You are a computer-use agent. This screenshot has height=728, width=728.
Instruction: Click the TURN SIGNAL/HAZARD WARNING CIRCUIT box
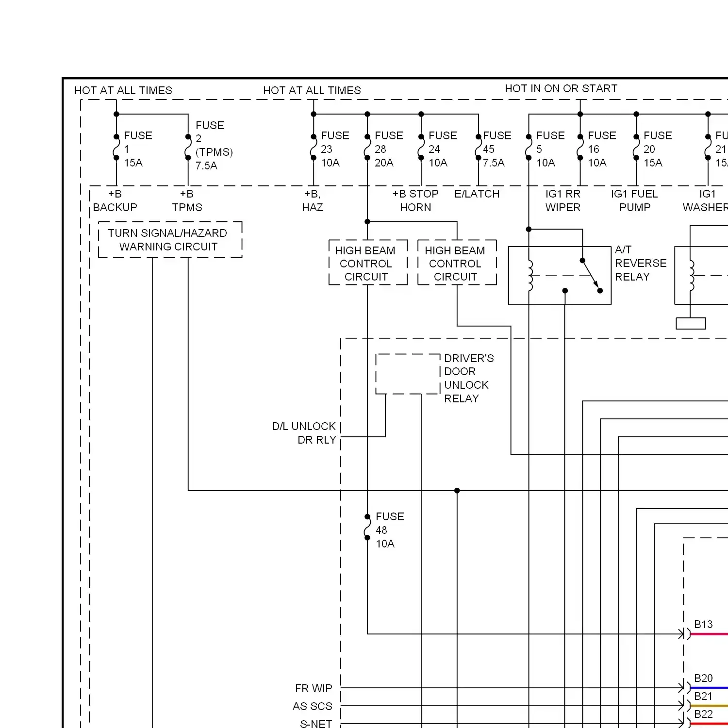point(170,240)
